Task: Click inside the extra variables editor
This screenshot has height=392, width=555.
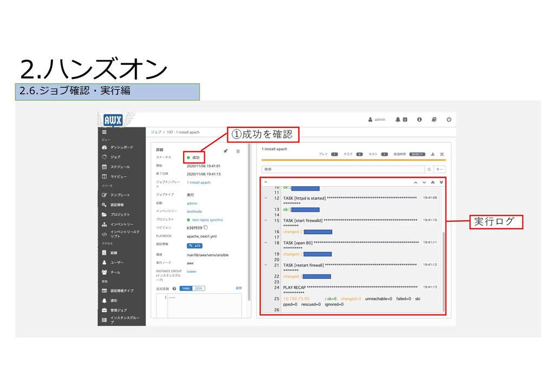Action: 205,306
